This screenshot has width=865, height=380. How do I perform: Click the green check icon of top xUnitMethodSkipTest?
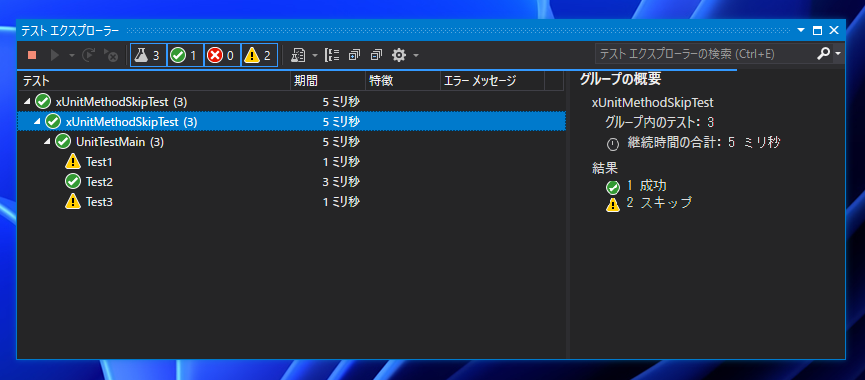42,102
